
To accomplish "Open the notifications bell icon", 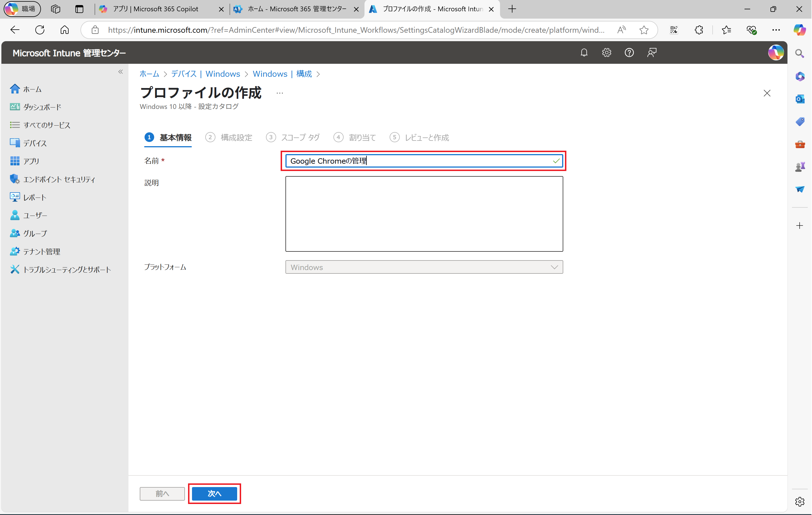I will point(584,52).
